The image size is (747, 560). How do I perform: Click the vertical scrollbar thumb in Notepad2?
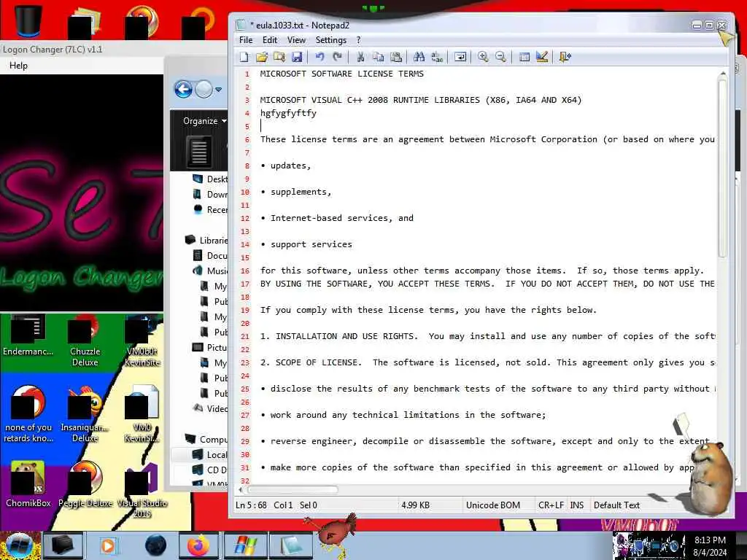click(x=723, y=169)
